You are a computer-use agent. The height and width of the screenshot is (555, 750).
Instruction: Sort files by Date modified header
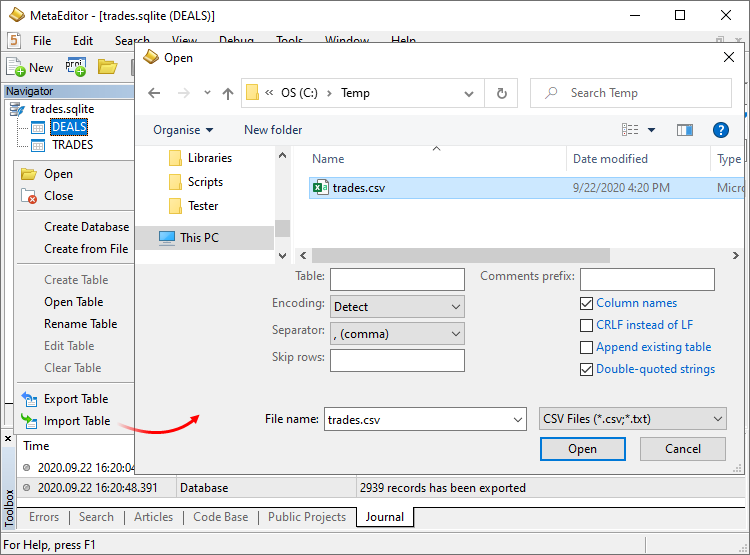pos(610,159)
